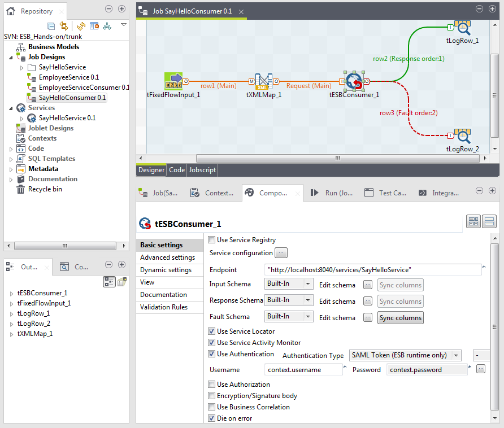This screenshot has height=428, width=504.
Task: Open the Authentication Type dropdown
Action: tap(405, 355)
